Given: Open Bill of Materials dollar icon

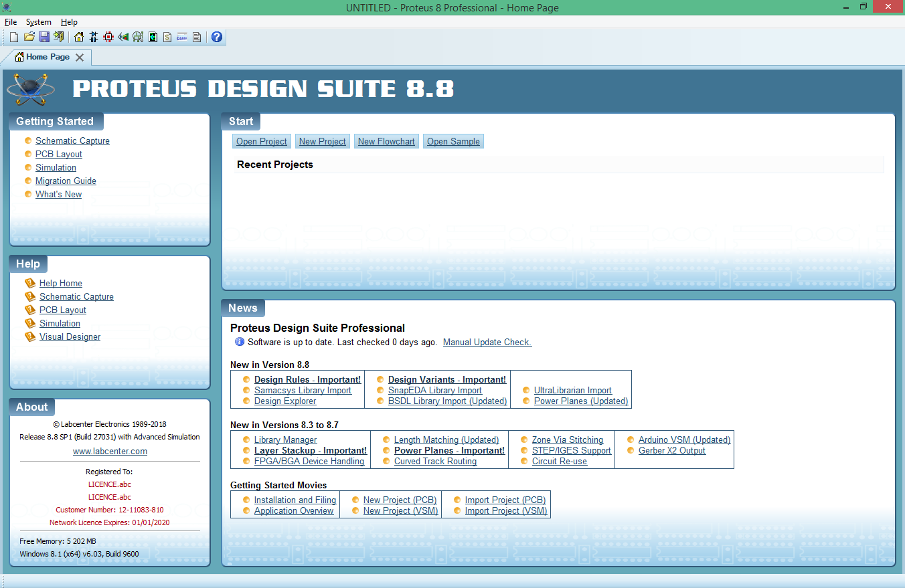Looking at the screenshot, I should tap(167, 37).
